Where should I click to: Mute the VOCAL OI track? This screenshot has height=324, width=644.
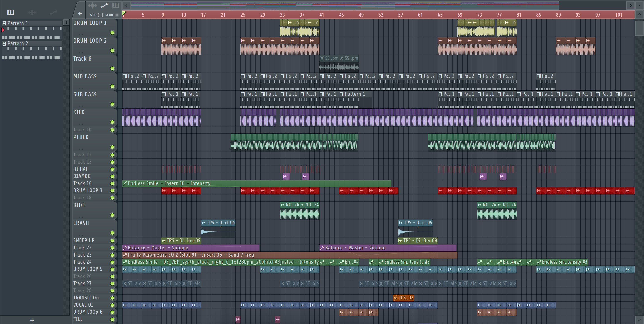(x=112, y=305)
